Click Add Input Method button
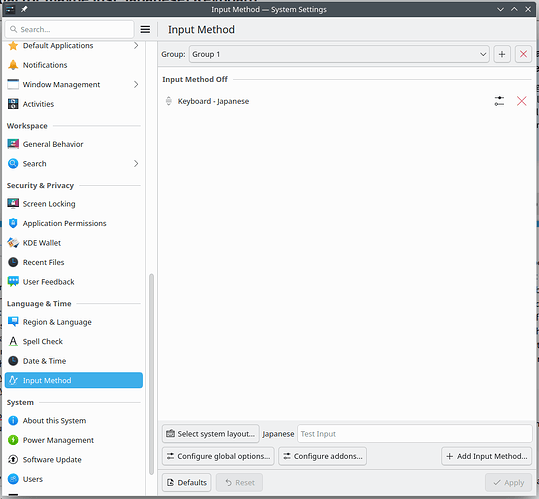Viewport: 539px width, 499px height. click(486, 456)
